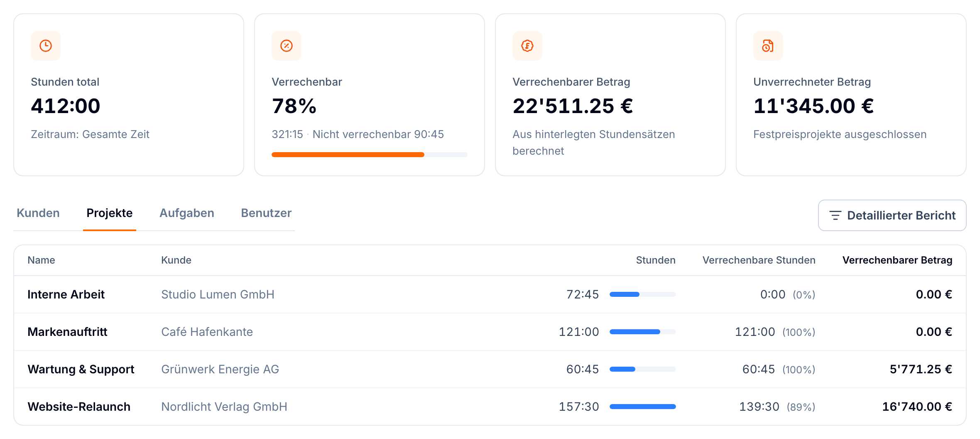Sort by Verrechenbarer Betrag column header
The image size is (980, 439).
point(897,260)
